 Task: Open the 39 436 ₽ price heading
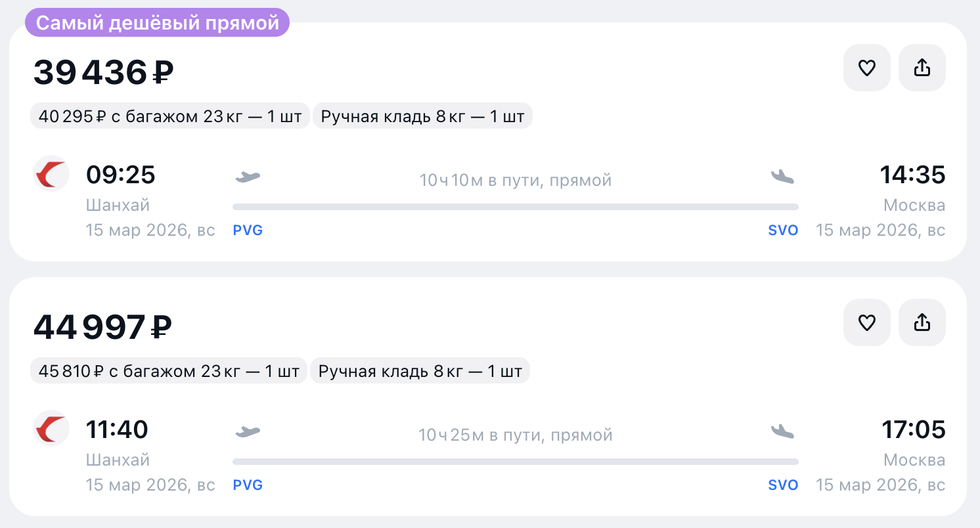point(104,72)
